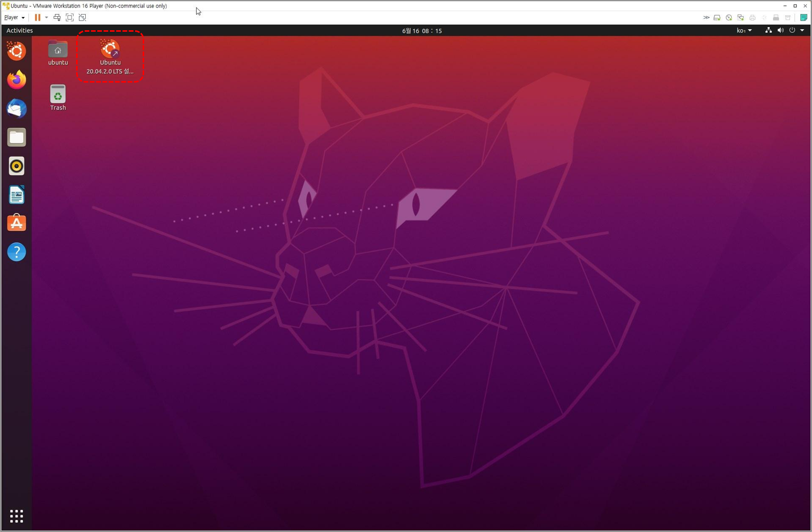The image size is (812, 532).
Task: Expand the VMware device toolbar chevrons
Action: click(706, 18)
